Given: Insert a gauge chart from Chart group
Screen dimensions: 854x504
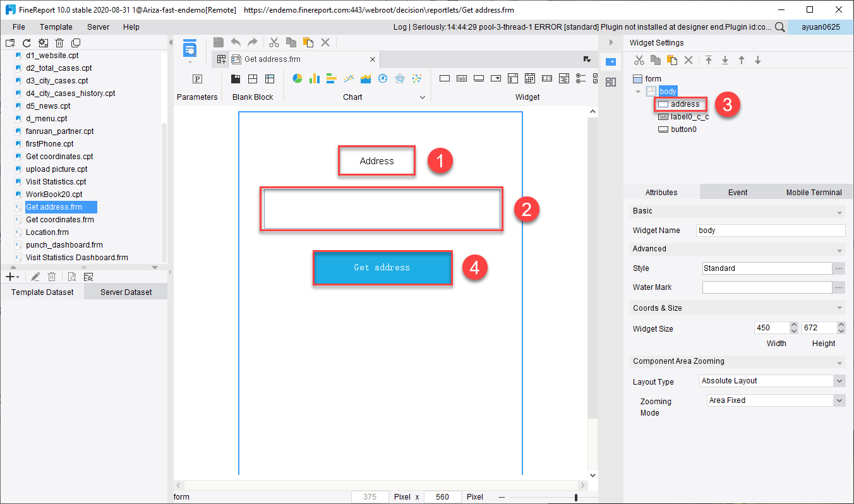Looking at the screenshot, I should 383,78.
